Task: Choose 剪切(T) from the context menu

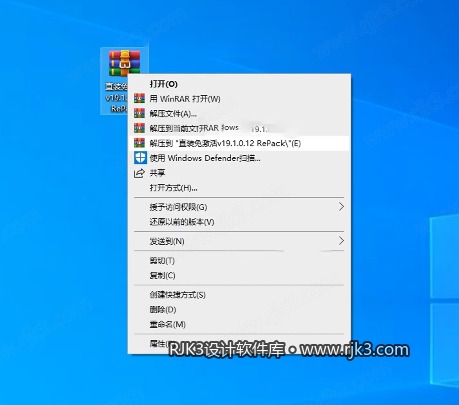Action: pos(239,260)
